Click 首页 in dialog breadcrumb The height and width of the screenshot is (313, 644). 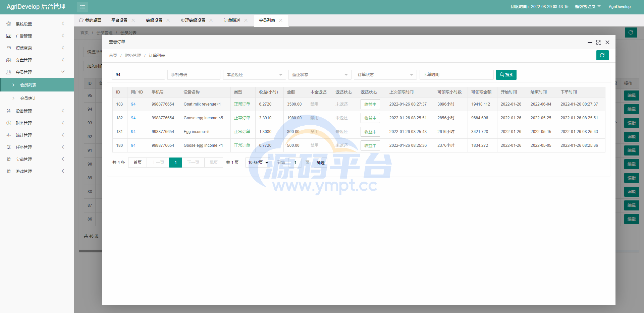click(x=113, y=55)
